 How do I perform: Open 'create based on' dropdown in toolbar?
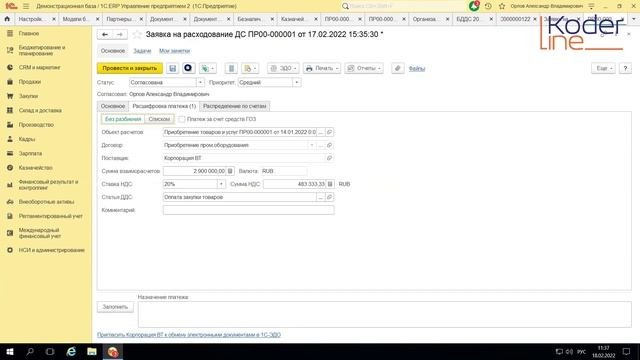coord(207,68)
